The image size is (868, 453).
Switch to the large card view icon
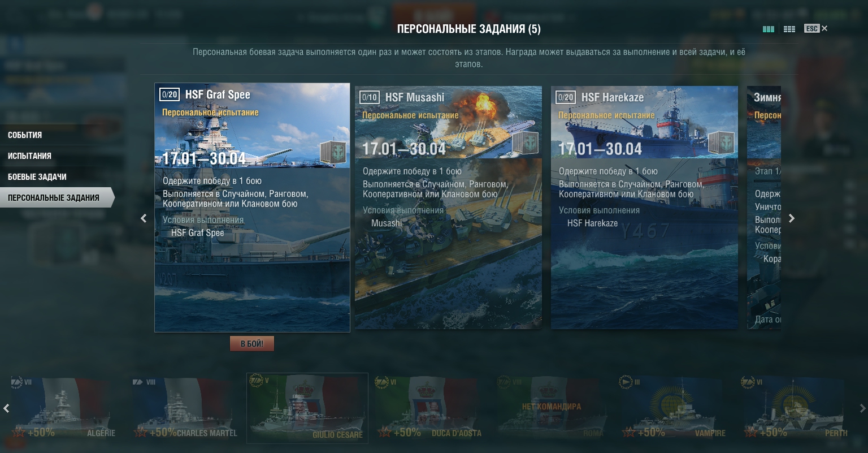click(769, 29)
